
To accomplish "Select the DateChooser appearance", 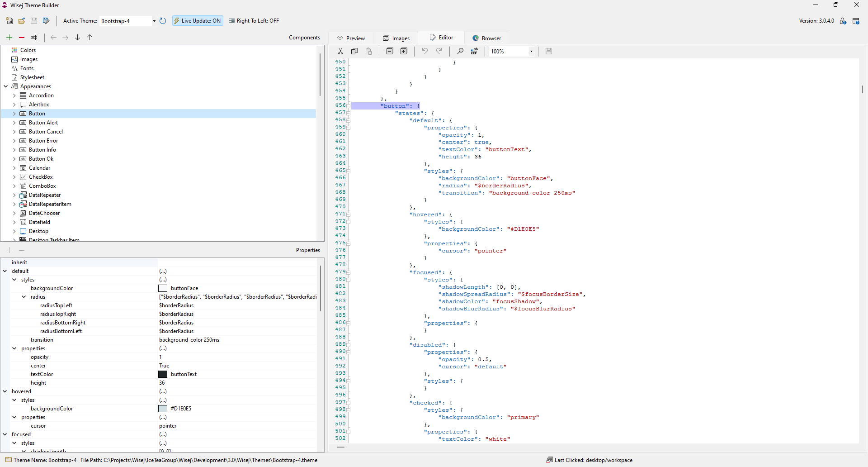I will coord(44,213).
